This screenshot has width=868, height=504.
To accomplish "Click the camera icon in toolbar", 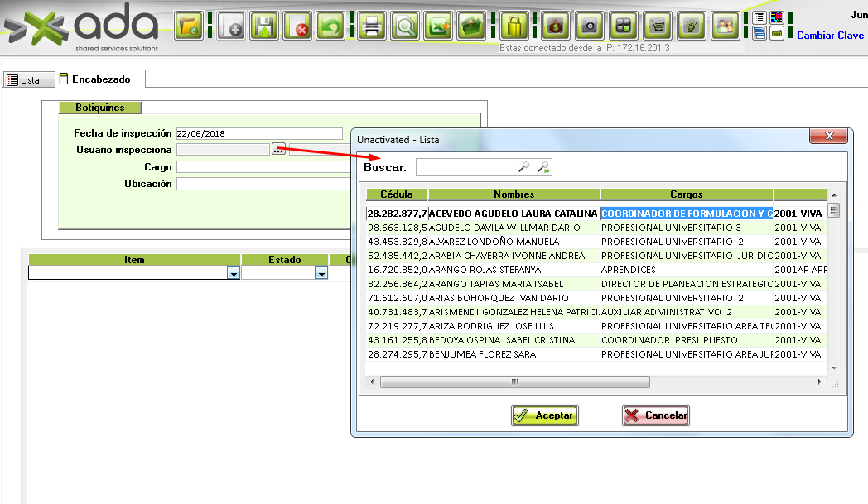I will point(590,26).
